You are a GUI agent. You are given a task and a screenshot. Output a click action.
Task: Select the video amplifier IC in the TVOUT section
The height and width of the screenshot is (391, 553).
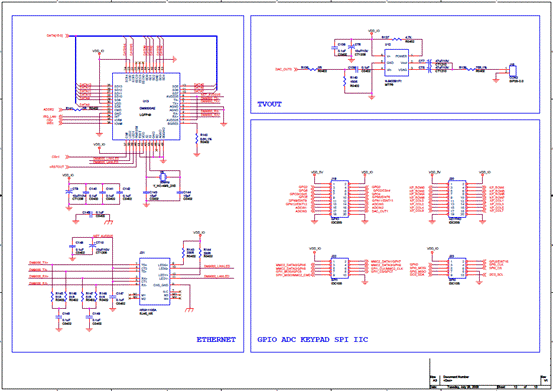[x=396, y=63]
